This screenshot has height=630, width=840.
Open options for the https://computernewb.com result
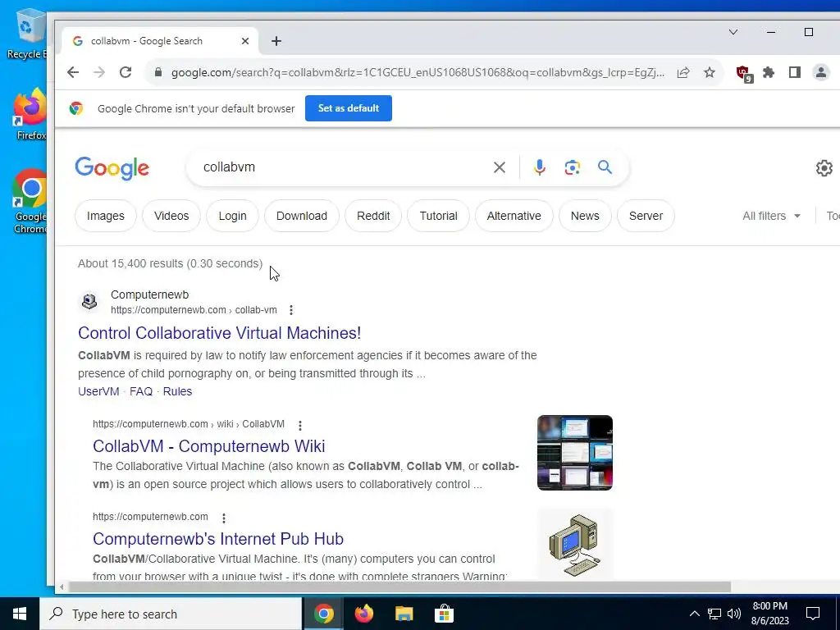tap(224, 518)
